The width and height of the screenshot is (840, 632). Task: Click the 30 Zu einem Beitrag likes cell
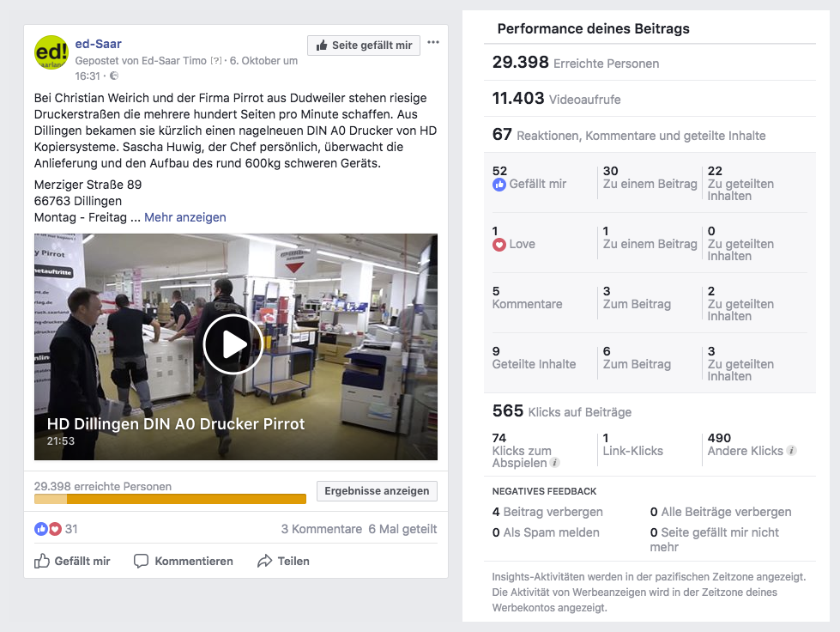point(650,178)
